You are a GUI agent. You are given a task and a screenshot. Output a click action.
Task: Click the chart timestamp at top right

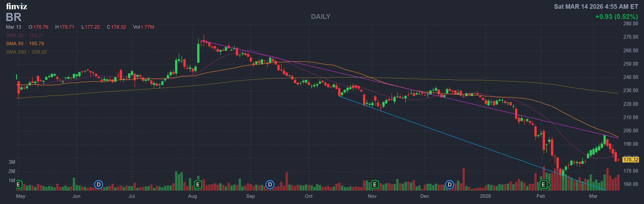[x=596, y=7]
